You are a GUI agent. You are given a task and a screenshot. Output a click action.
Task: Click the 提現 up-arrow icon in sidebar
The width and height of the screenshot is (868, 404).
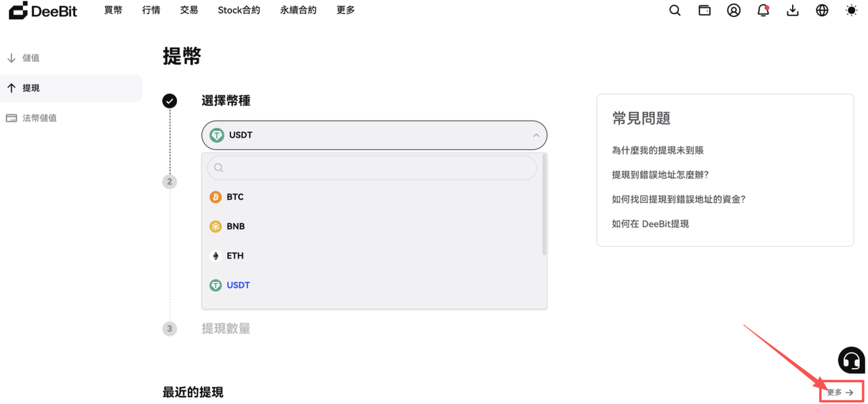[x=12, y=88]
